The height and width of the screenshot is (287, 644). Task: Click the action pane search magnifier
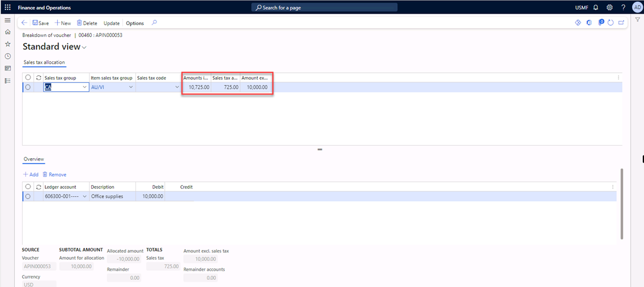click(154, 23)
